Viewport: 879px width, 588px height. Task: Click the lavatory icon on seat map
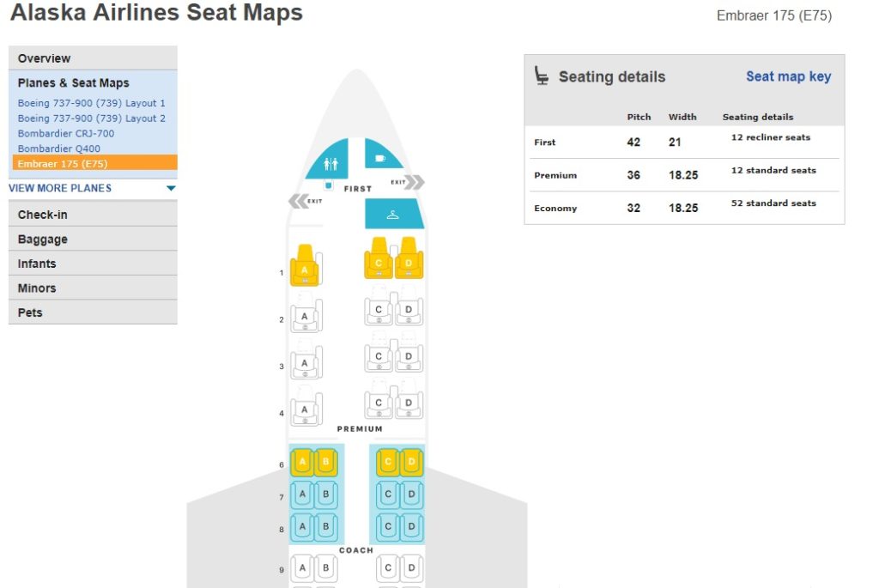[331, 163]
